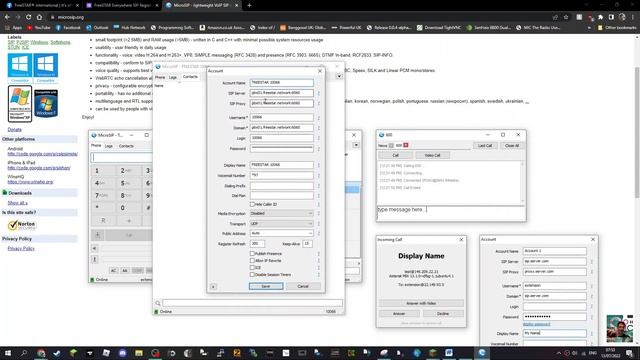This screenshot has width=640, height=360.
Task: Bookmark this page with the star icon
Action: [566, 17]
